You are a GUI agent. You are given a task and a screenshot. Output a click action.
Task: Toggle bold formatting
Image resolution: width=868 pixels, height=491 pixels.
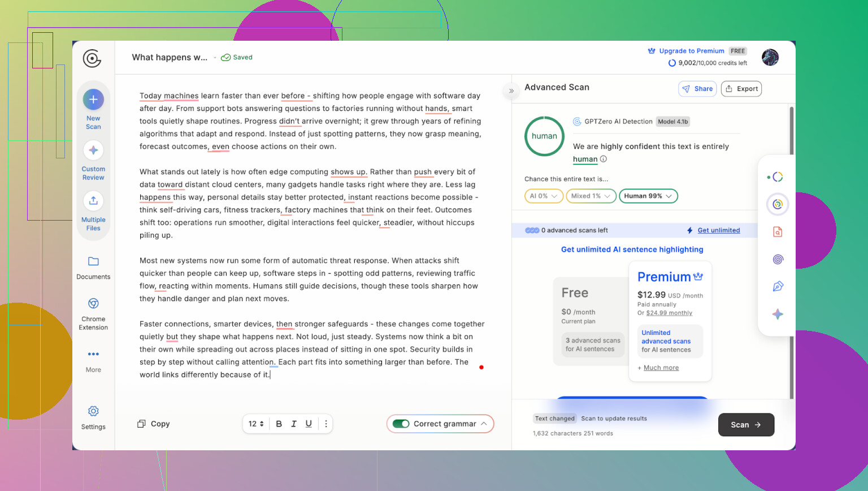tap(279, 424)
